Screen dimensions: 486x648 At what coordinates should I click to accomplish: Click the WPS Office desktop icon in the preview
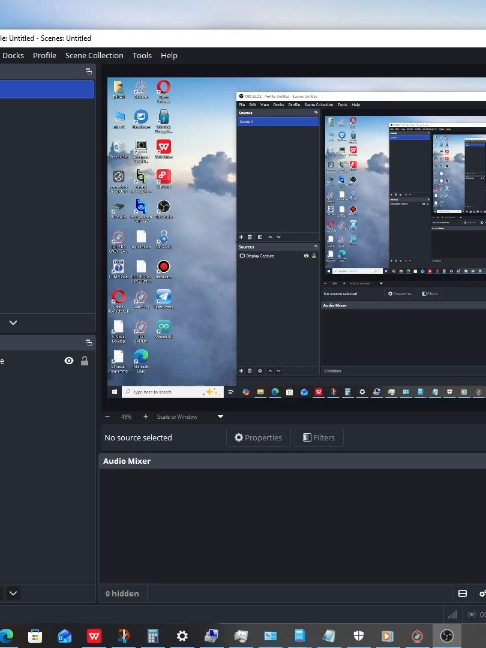pyautogui.click(x=164, y=147)
